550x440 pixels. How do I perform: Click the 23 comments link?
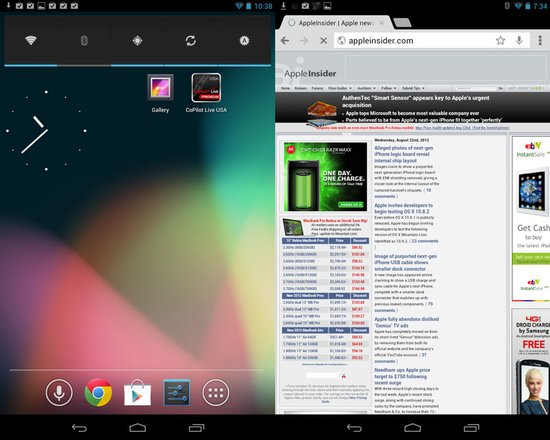point(425,241)
